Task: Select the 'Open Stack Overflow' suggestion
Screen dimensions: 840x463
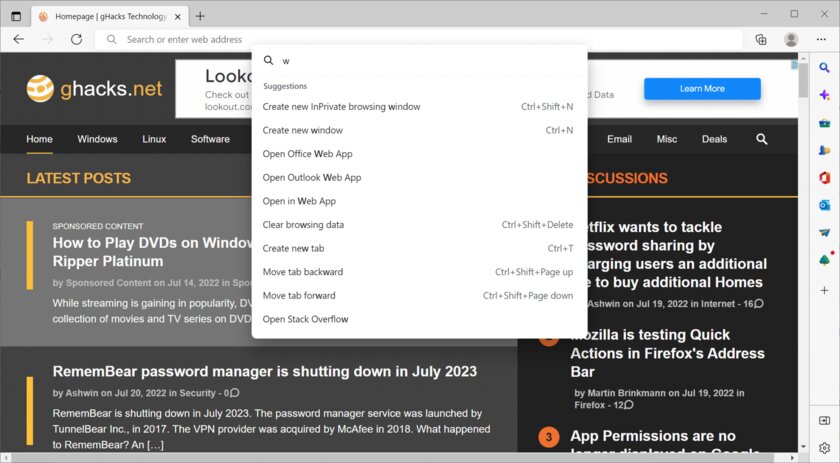Action: pos(305,319)
